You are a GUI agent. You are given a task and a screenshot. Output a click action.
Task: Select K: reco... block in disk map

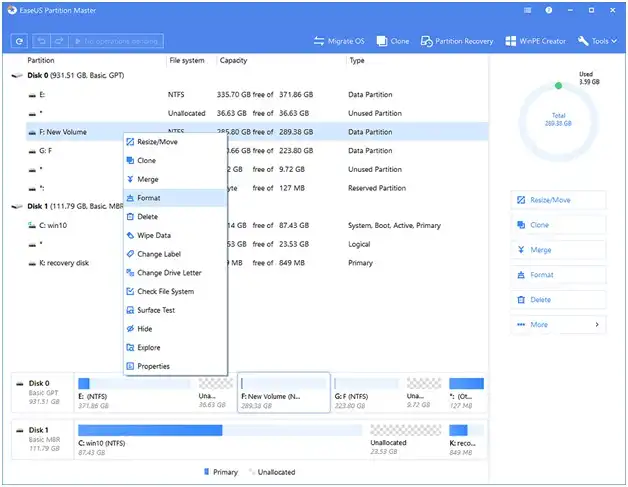pyautogui.click(x=466, y=440)
